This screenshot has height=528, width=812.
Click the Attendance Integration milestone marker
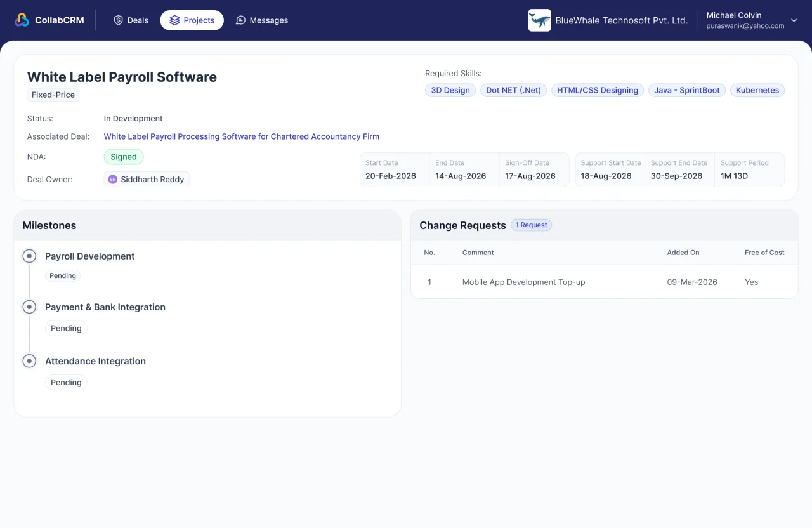point(29,361)
